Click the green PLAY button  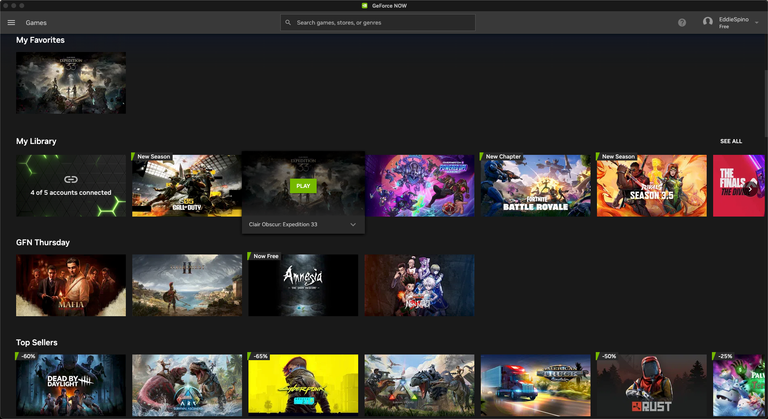point(303,186)
